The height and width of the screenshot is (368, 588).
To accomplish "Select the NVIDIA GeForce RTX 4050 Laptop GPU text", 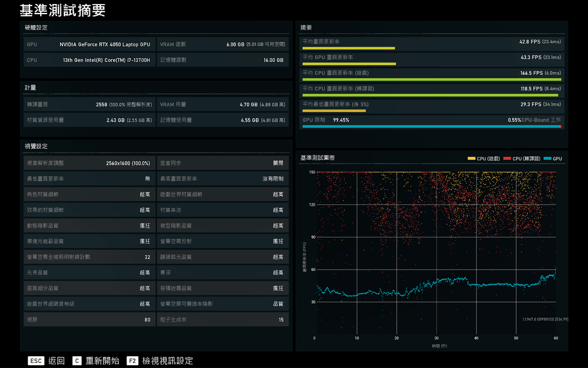I will point(105,44).
